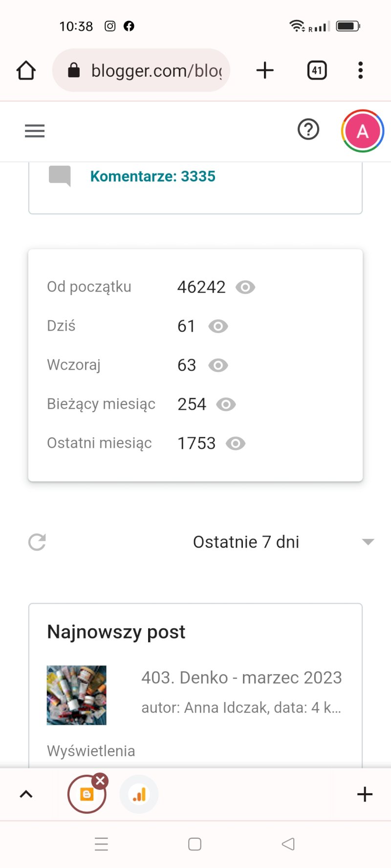Screen dimensions: 391x868
Task: Open post thumbnail for Denko marzec 2023
Action: click(77, 695)
